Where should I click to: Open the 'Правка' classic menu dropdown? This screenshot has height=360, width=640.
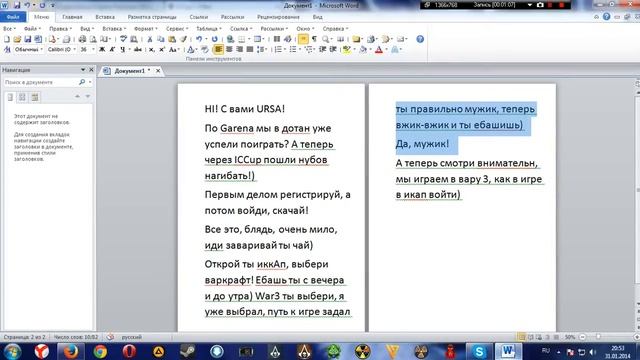click(x=60, y=29)
